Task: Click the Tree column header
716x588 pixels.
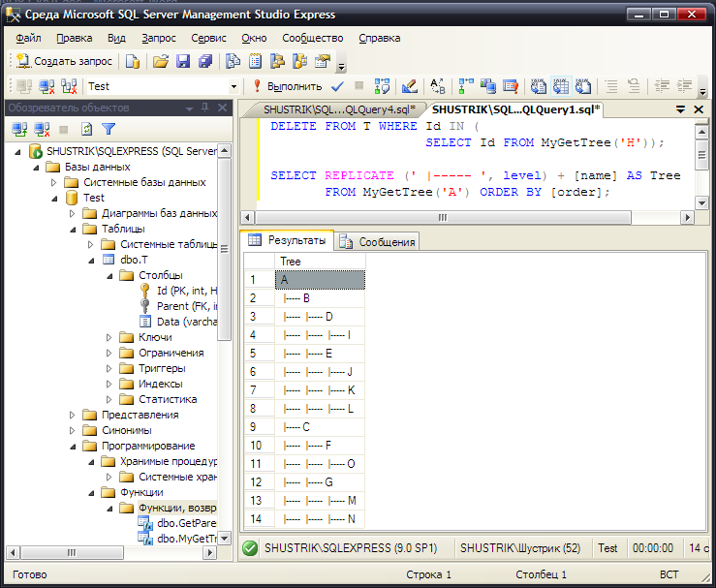Action: 320,262
